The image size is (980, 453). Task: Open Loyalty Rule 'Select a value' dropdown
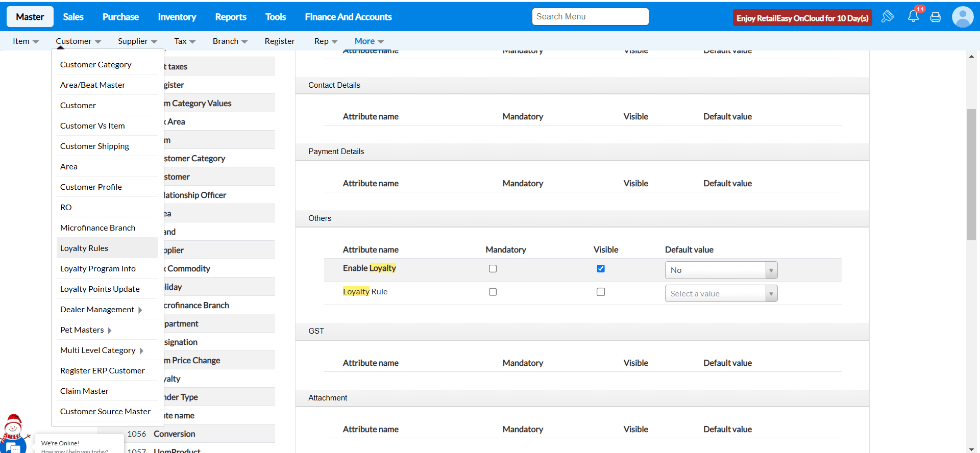721,294
